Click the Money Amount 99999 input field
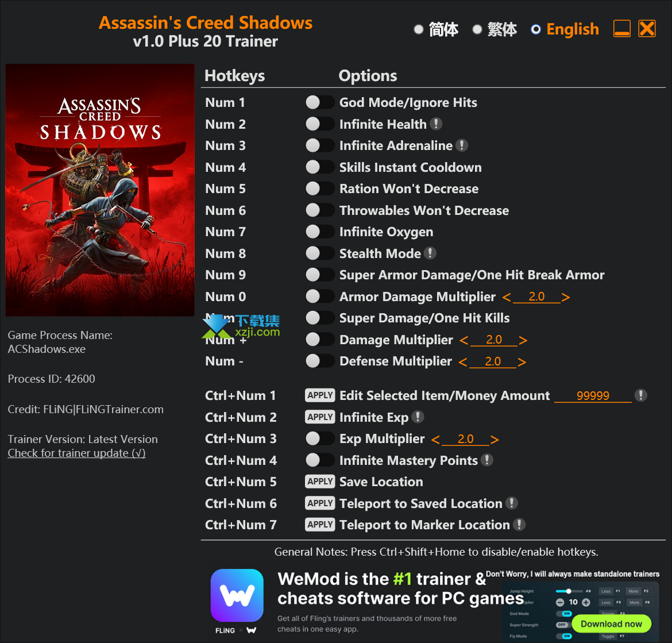The width and height of the screenshot is (672, 643). [x=593, y=396]
